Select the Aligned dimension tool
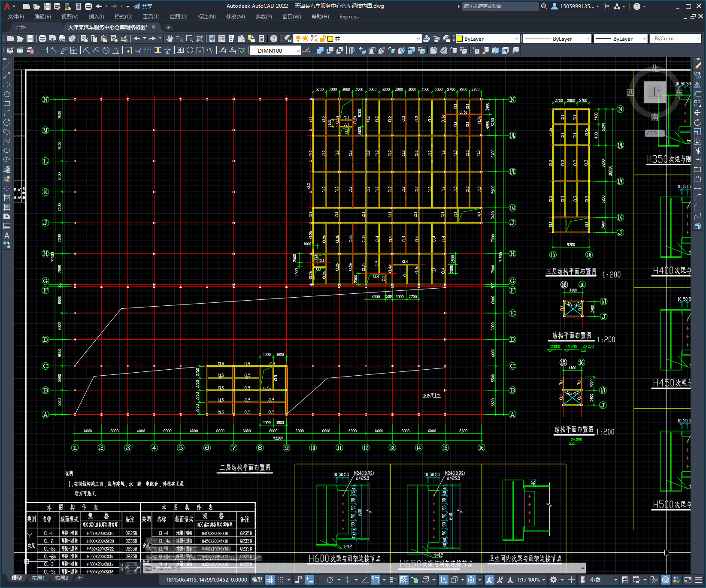 [54, 50]
